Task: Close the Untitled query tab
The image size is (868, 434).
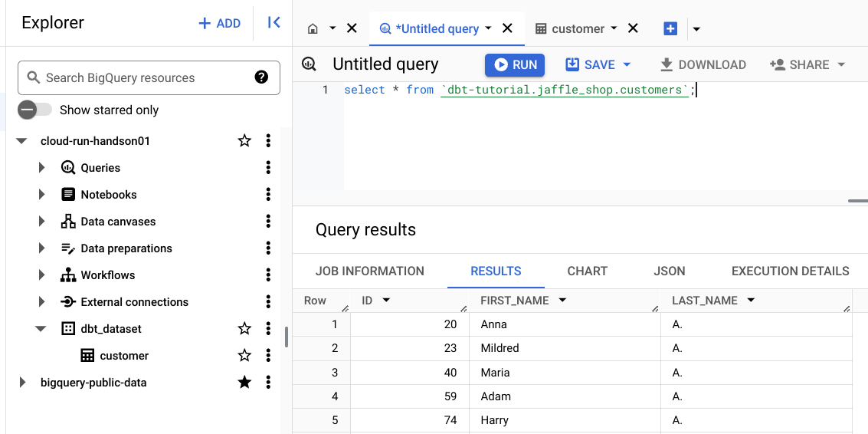Action: (507, 28)
